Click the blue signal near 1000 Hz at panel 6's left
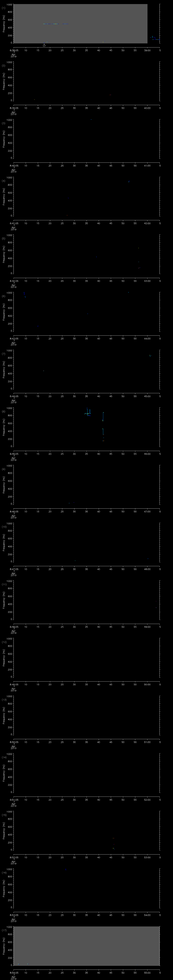The image size is (173, 980). pos(25,294)
